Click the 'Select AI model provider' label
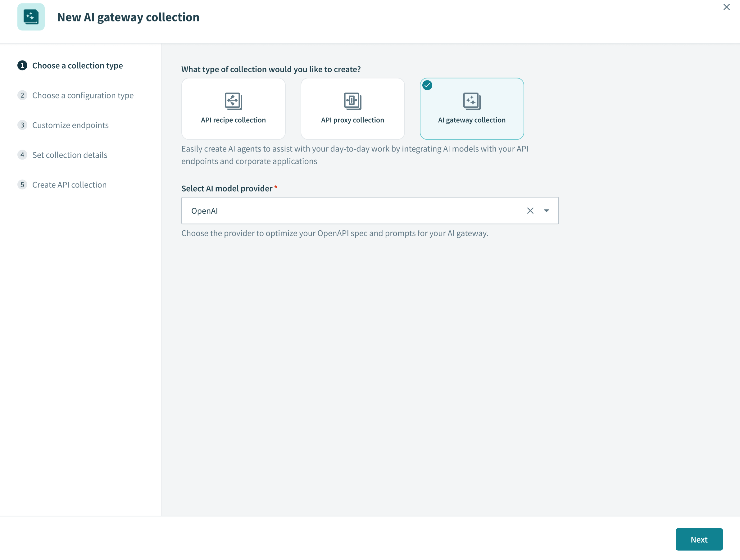Image resolution: width=740 pixels, height=560 pixels. tap(227, 188)
